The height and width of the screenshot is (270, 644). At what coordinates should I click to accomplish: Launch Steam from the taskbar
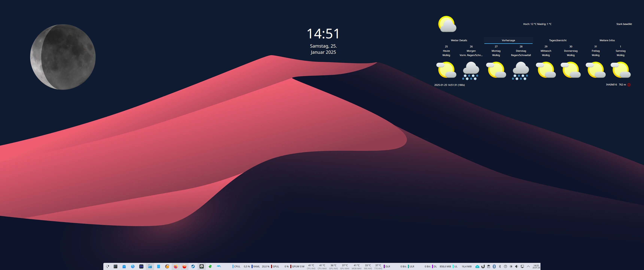click(x=193, y=266)
